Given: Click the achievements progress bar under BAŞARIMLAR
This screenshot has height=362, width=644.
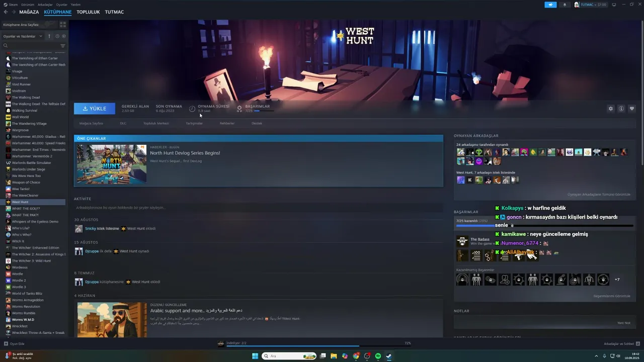Looking at the screenshot, I should (545, 226).
